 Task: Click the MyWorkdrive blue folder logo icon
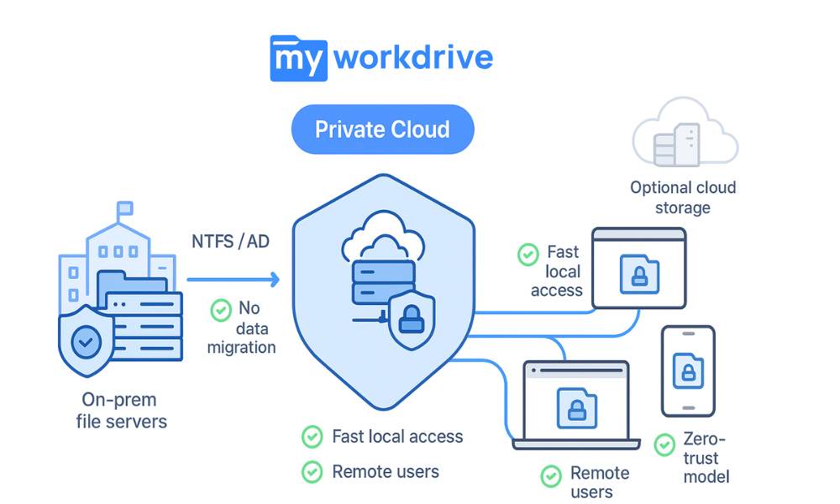tap(297, 57)
